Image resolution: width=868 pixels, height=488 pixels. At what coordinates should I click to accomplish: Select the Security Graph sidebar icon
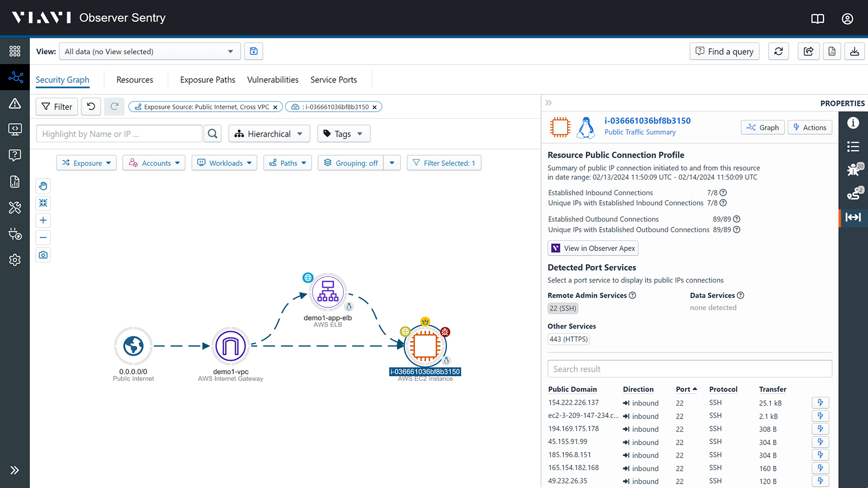(x=15, y=78)
